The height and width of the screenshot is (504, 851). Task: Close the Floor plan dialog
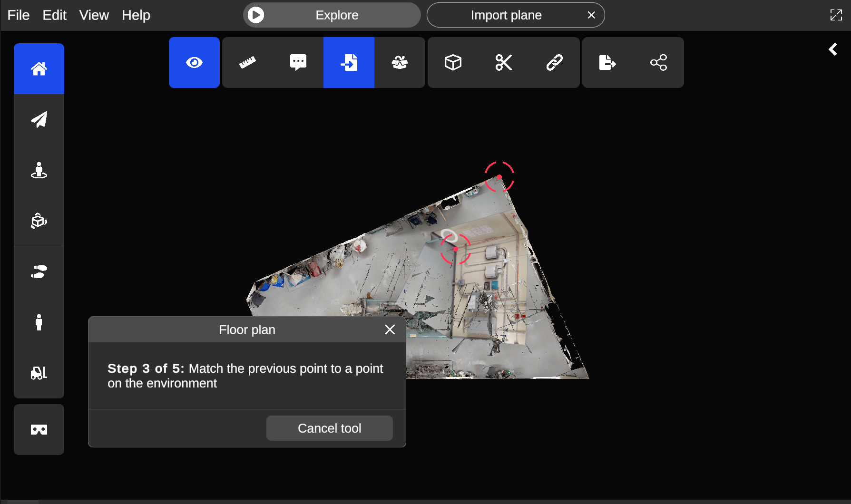pos(390,330)
